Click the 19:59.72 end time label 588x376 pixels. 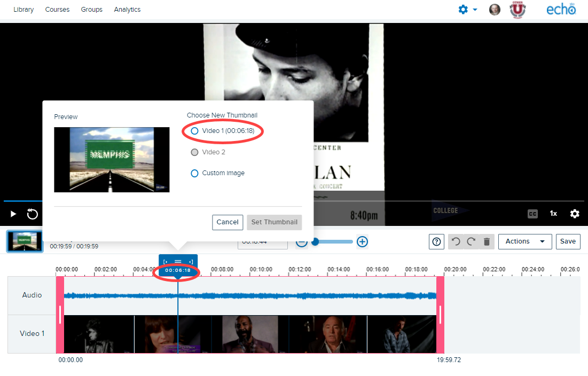click(x=449, y=360)
